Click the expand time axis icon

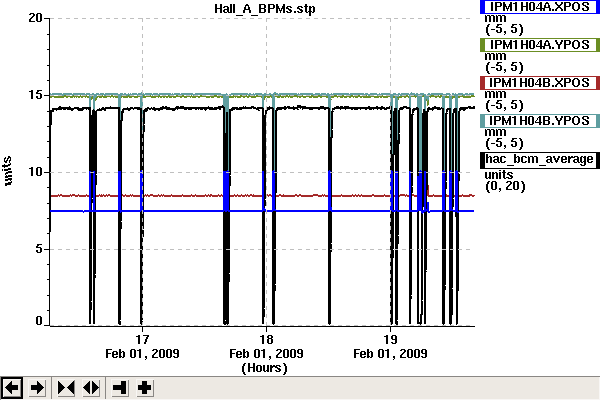click(91, 388)
